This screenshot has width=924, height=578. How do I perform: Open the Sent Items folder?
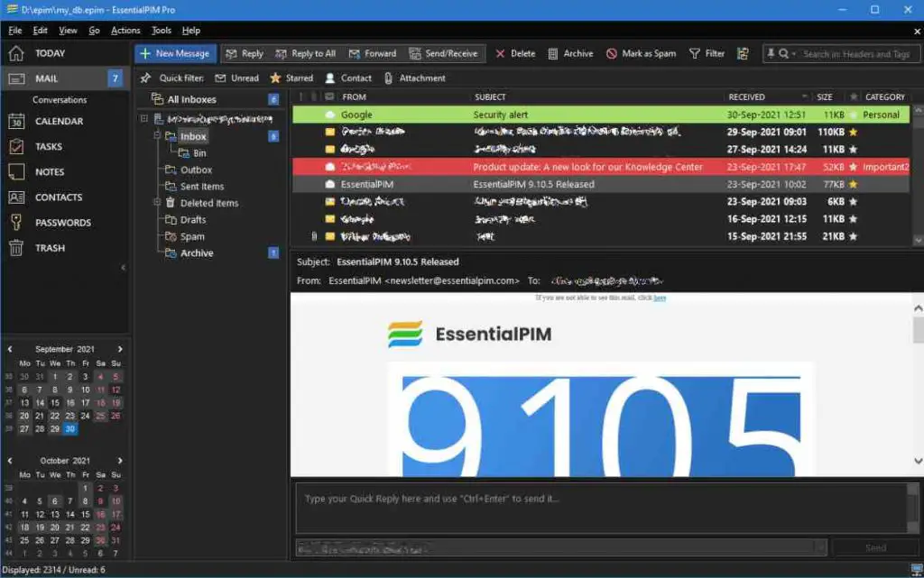(201, 186)
